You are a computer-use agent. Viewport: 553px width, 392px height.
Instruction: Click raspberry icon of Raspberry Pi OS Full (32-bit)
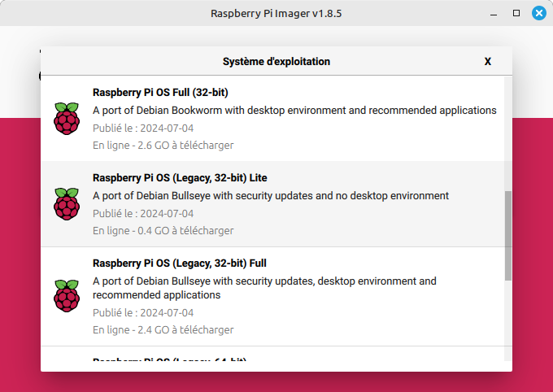pos(67,119)
